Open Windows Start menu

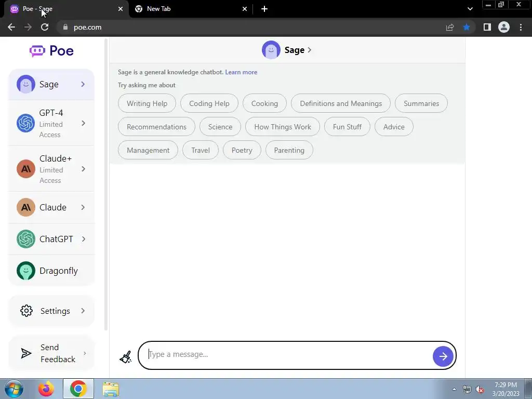tap(14, 389)
